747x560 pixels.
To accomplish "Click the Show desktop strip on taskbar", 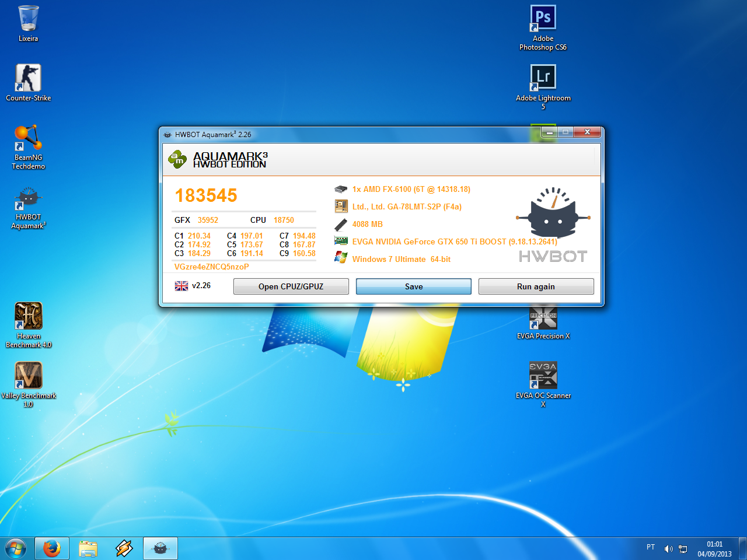I will (743, 548).
